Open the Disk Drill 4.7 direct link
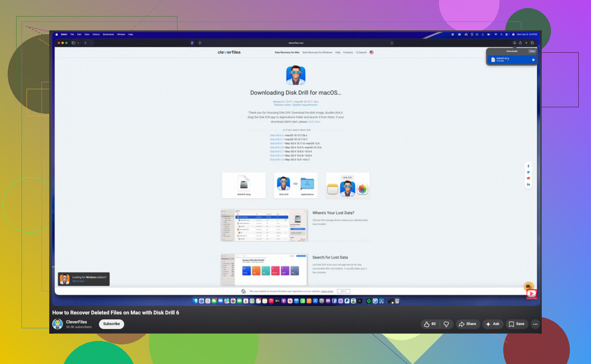 276,143
